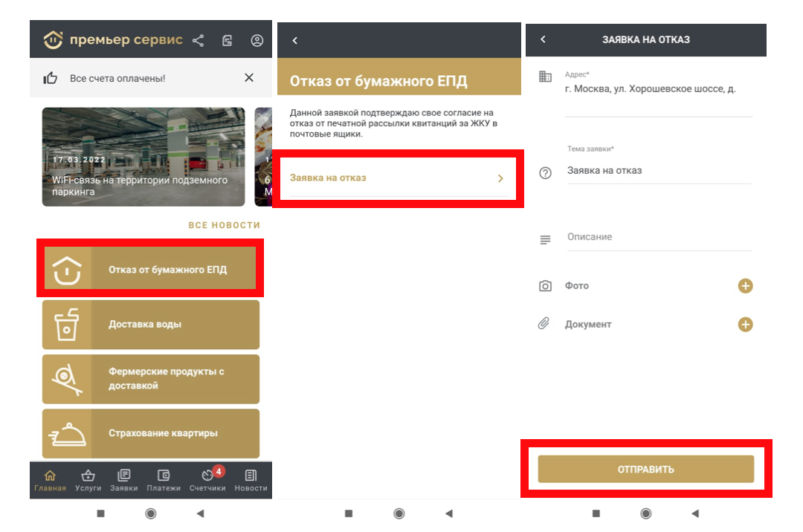803x532 pixels.
Task: Open 'Счетчики' tab with badge
Action: tap(207, 480)
